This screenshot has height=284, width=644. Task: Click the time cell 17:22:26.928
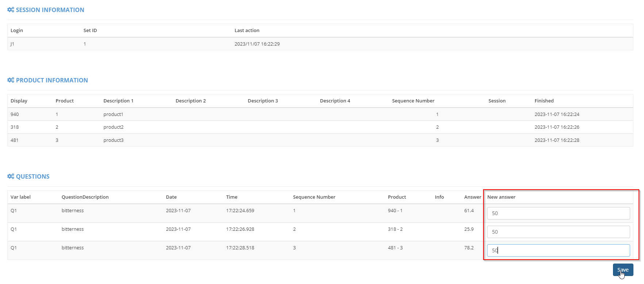[240, 229]
